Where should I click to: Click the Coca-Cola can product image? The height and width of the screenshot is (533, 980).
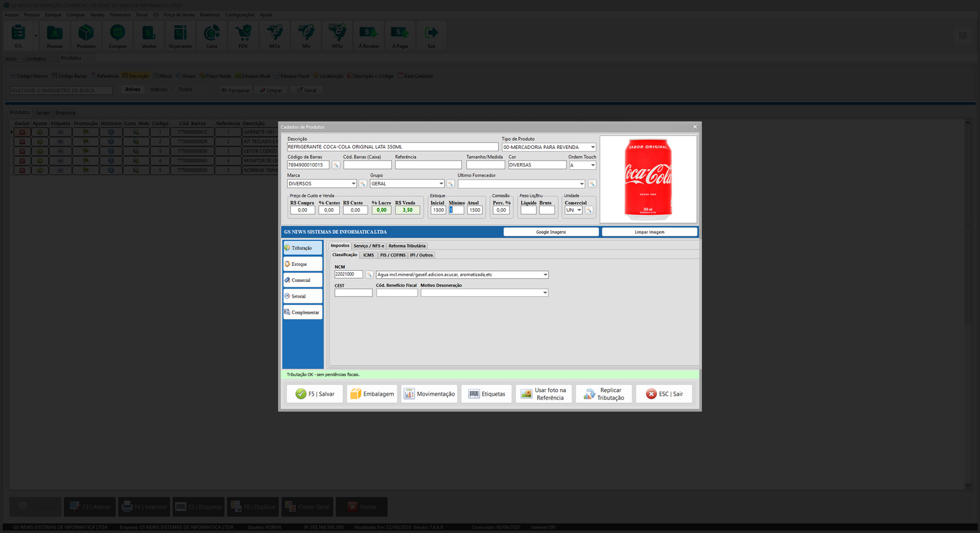pyautogui.click(x=648, y=180)
